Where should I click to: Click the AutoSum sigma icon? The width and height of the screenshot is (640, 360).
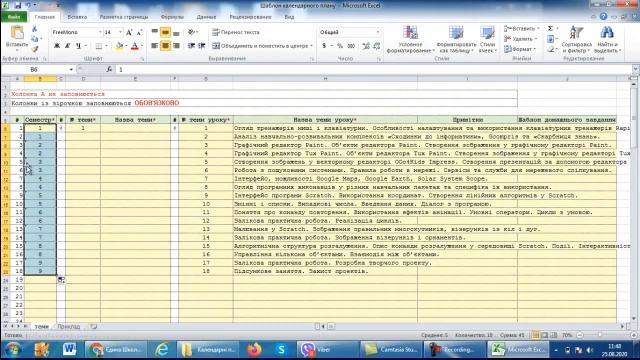click(x=550, y=29)
